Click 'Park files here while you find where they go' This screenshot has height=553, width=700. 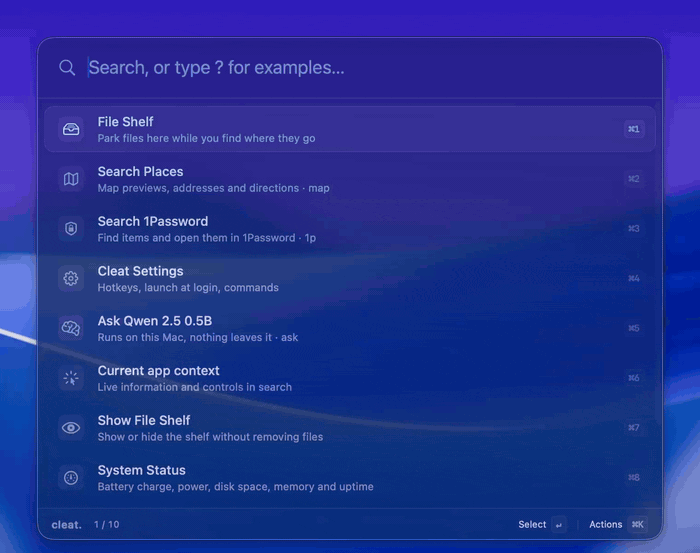coord(206,138)
